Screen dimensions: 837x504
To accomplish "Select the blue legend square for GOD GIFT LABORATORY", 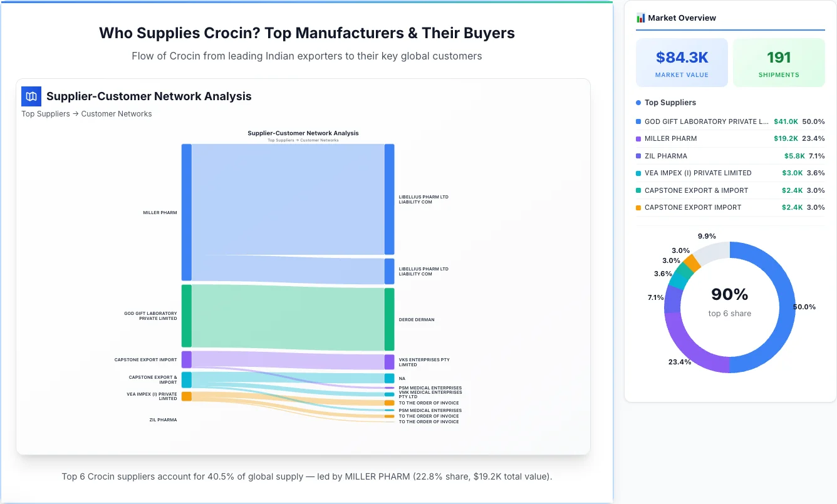I will 637,121.
